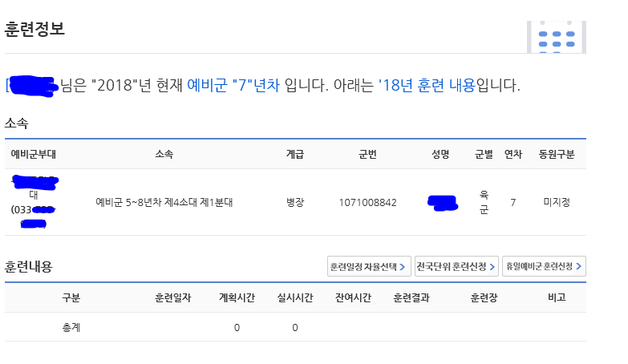Open the 휴일예비군 훈련신청 button

(x=544, y=266)
